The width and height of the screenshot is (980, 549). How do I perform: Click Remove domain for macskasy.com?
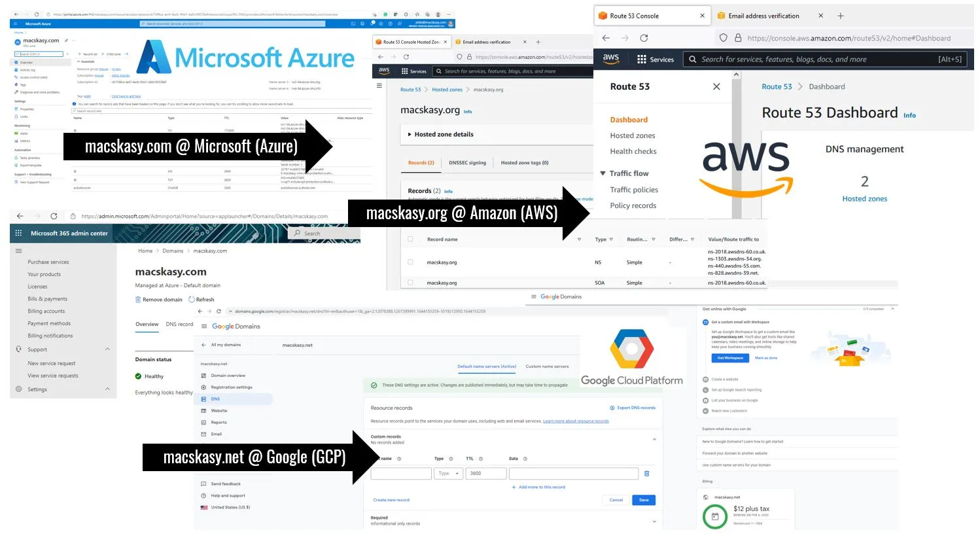click(158, 300)
